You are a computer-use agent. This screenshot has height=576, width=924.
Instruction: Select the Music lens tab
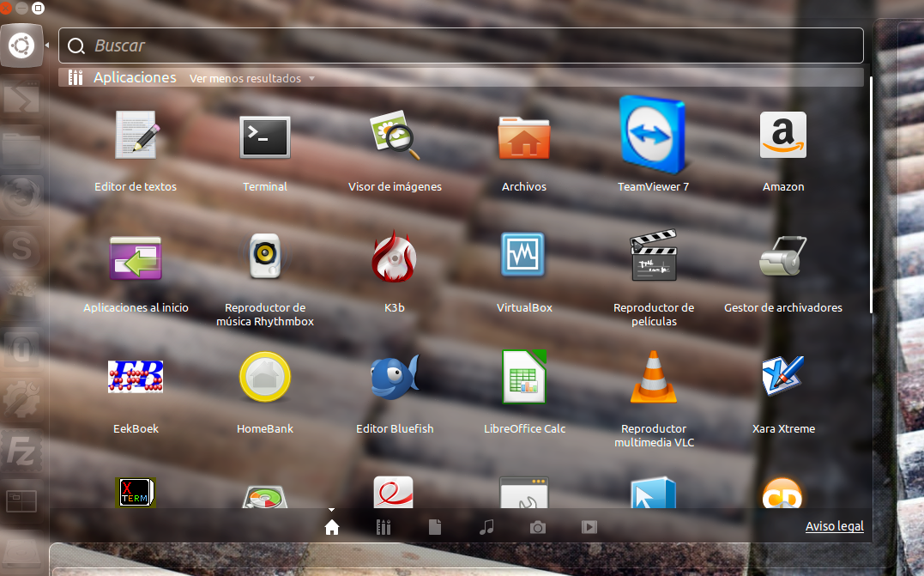pos(486,527)
